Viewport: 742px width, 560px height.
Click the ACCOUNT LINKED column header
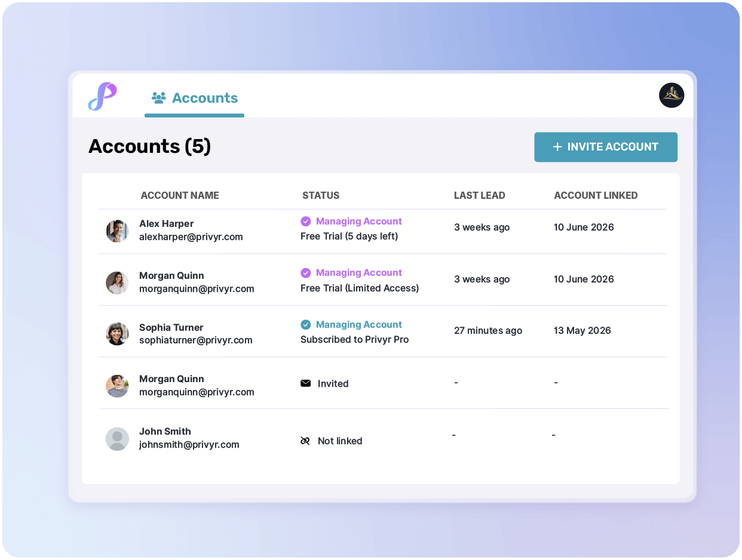coord(595,195)
